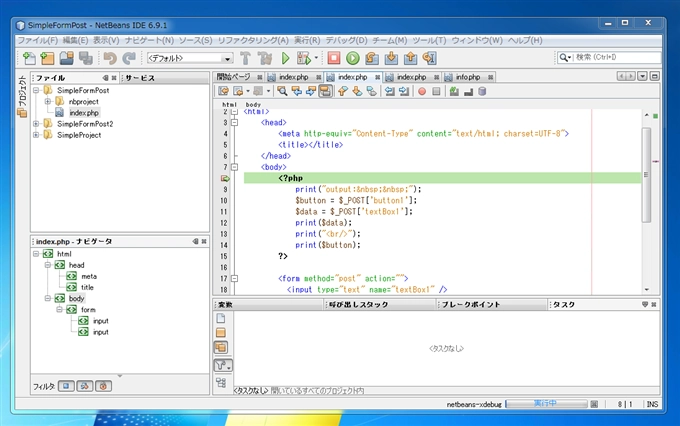Open the Debug Project dropdown arrow
The height and width of the screenshot is (426, 680).
316,58
